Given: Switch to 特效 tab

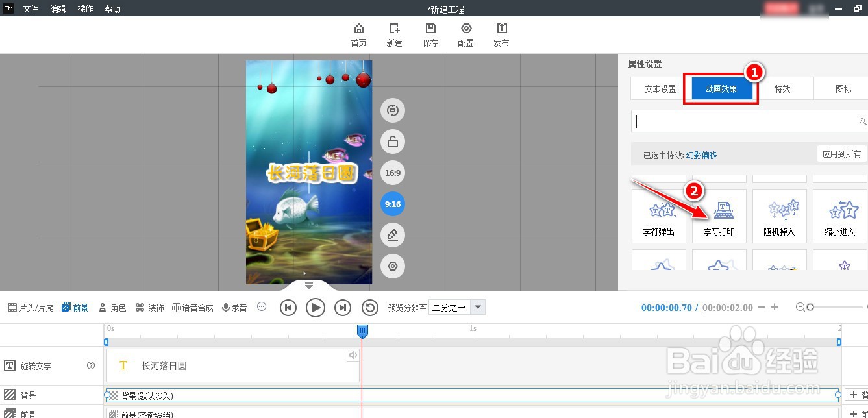Looking at the screenshot, I should [x=782, y=89].
